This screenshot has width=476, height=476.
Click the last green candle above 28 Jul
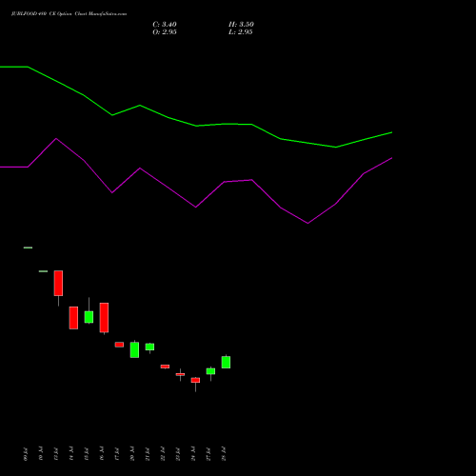click(x=226, y=362)
